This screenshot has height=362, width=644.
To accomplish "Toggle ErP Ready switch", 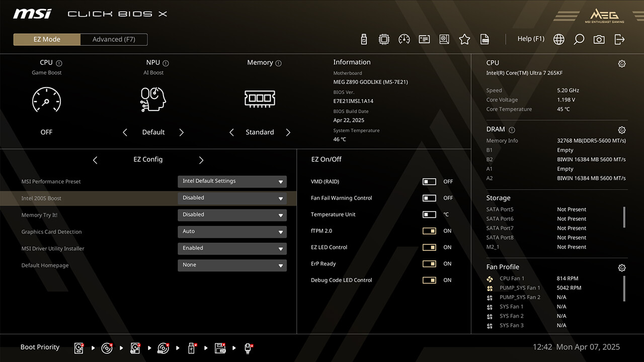I will point(429,263).
